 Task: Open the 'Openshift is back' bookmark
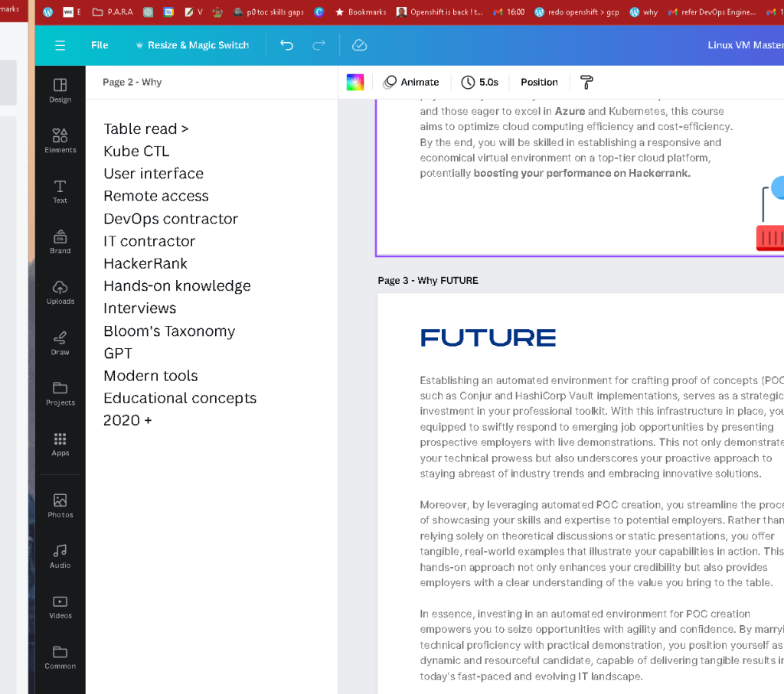pos(439,12)
